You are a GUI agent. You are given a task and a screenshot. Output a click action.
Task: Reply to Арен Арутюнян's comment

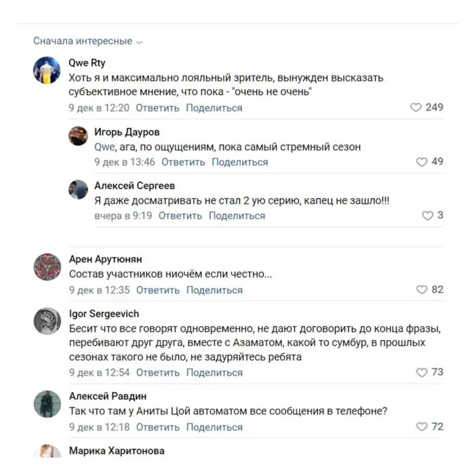tap(157, 290)
